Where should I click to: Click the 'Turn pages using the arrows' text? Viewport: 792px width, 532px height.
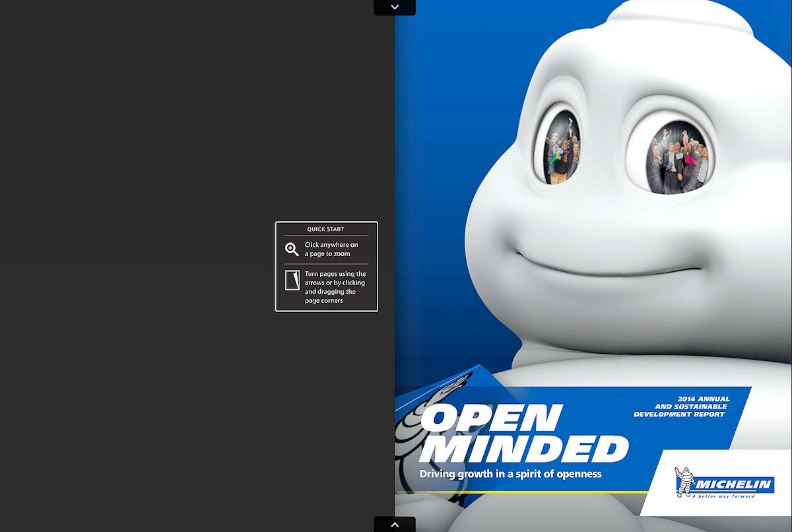[335, 287]
